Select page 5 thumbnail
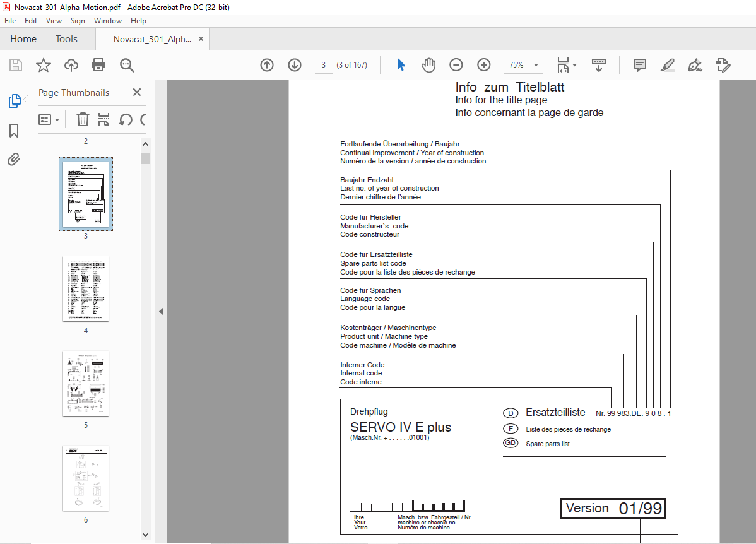Screen dimensions: 756x544 (86, 384)
